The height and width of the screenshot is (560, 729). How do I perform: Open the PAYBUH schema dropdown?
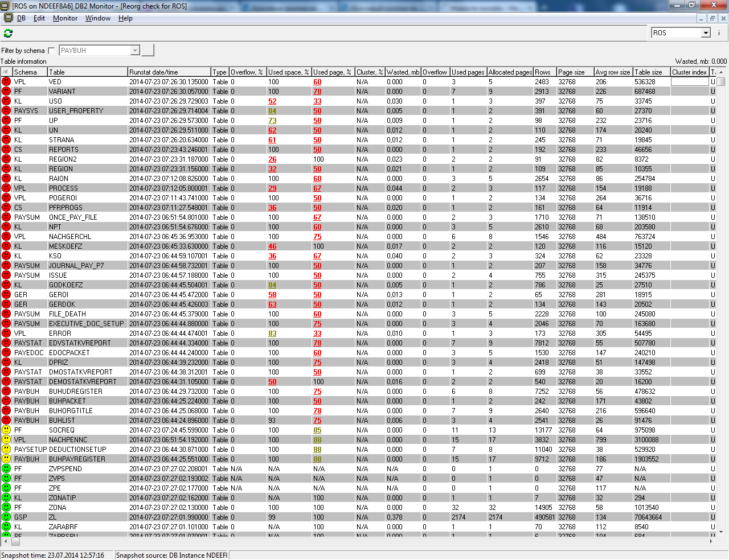135,51
